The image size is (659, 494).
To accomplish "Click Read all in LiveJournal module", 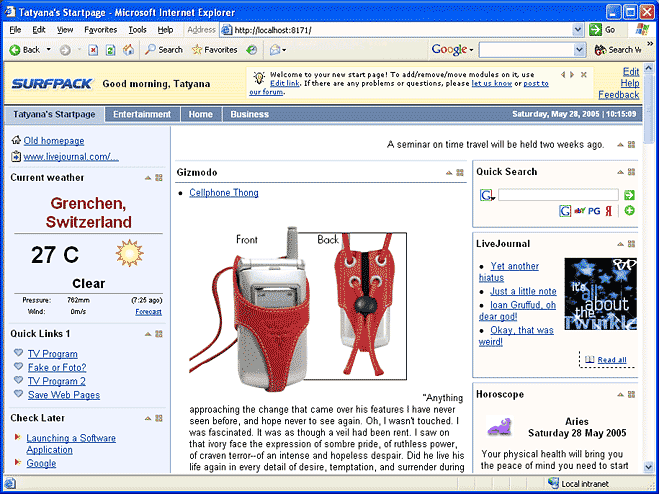I will coord(612,360).
